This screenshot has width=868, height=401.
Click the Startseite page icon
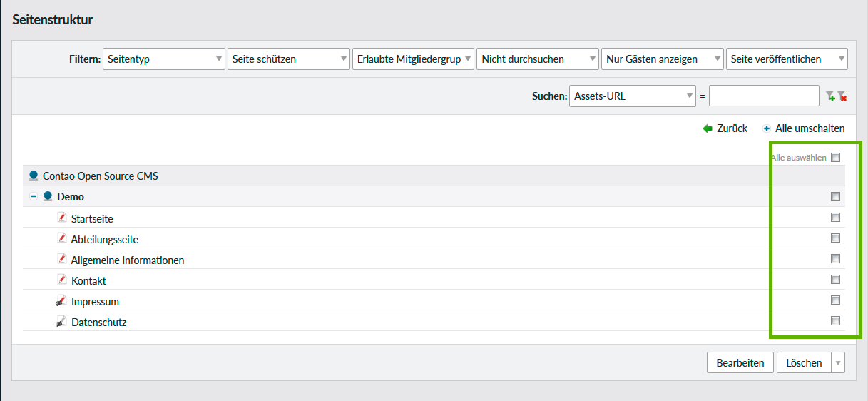click(x=62, y=218)
